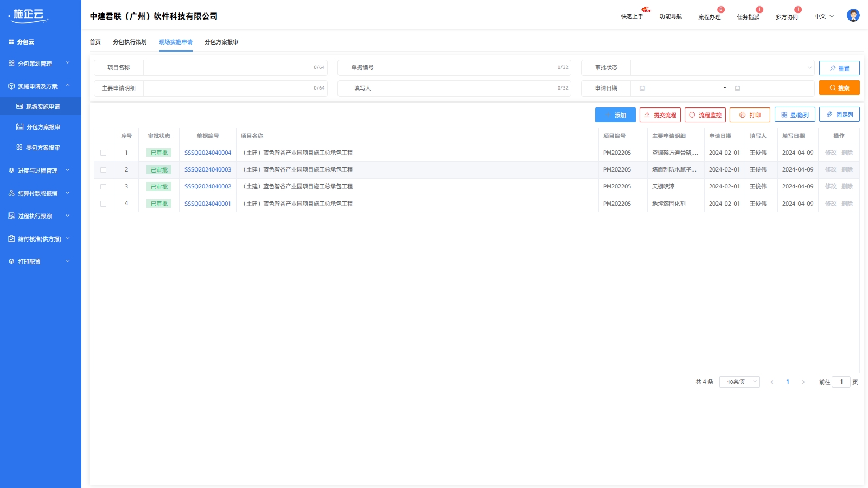This screenshot has height=488, width=868.
Task: Click the 重置 button
Action: tap(839, 68)
